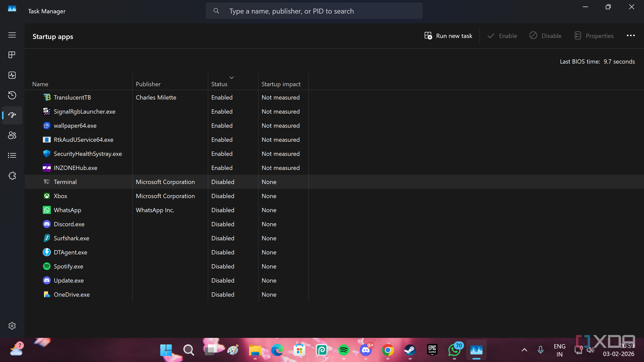
Task: Select the Spotify.exe row
Action: 334,266
